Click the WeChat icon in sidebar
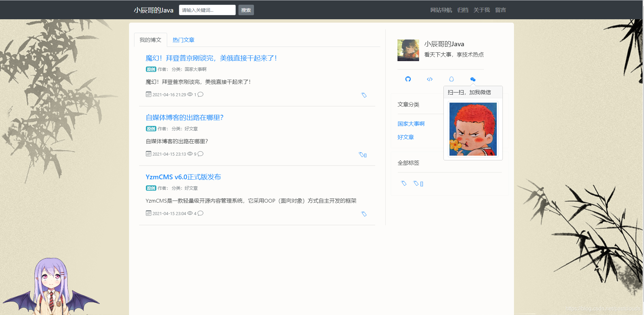 pos(473,79)
